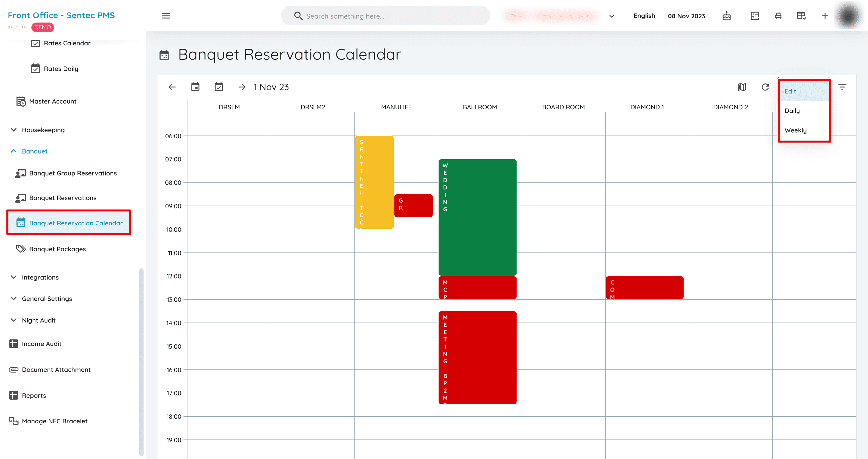The height and width of the screenshot is (459, 868).
Task: Collapse the Banquet section
Action: click(29, 151)
